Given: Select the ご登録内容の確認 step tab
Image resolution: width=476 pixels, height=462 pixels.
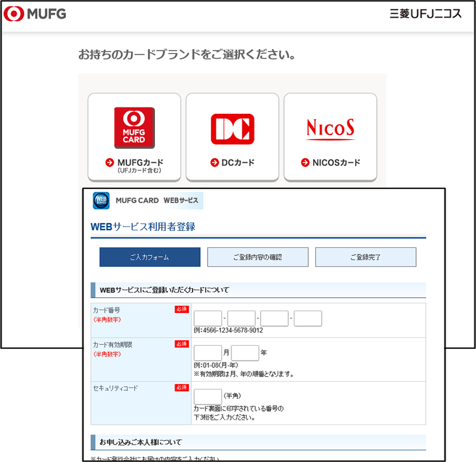Looking at the screenshot, I should pos(258,257).
